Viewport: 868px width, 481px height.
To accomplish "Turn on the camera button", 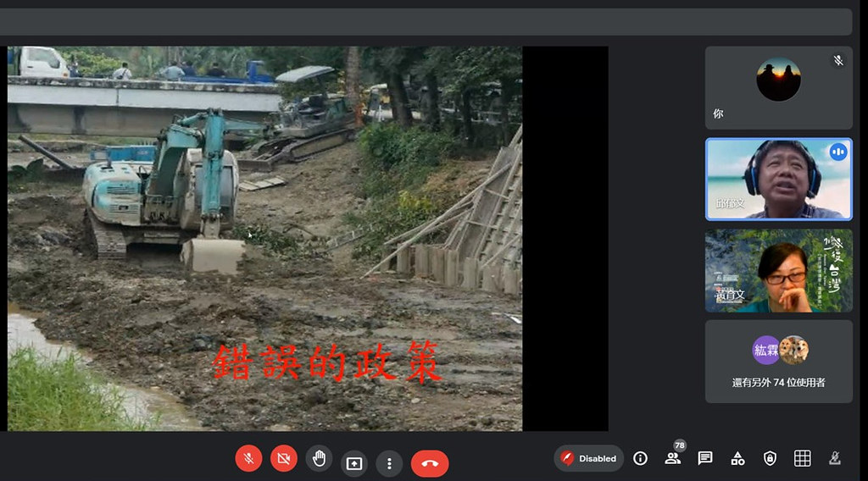I will tap(284, 458).
